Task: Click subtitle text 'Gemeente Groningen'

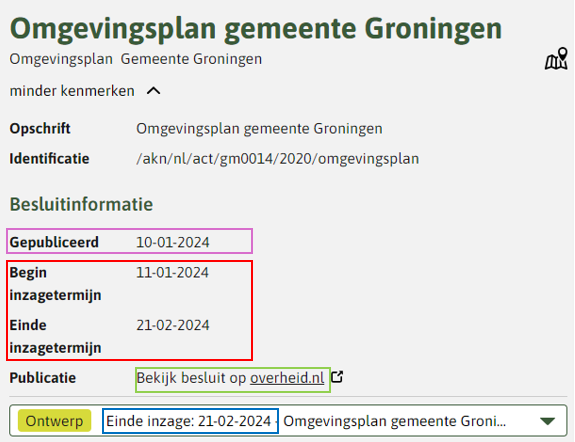Action: [x=191, y=59]
